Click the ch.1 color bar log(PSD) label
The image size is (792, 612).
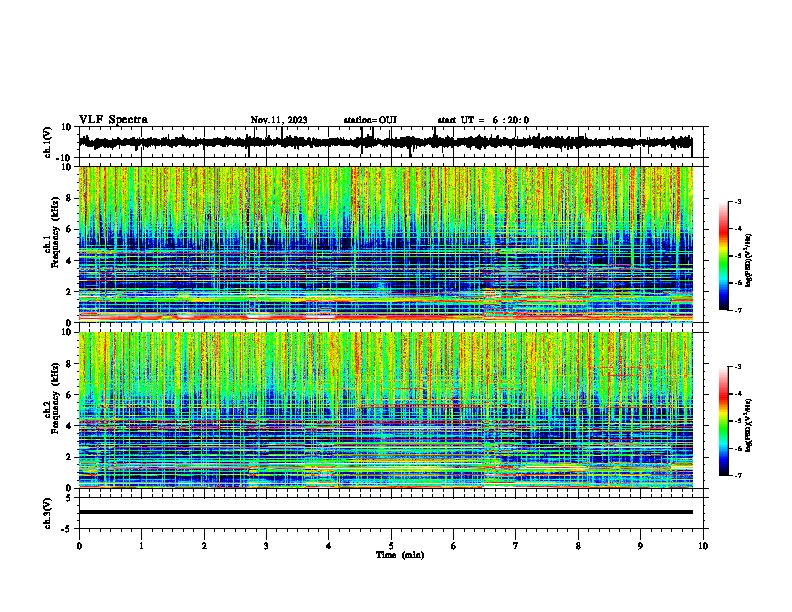click(749, 260)
